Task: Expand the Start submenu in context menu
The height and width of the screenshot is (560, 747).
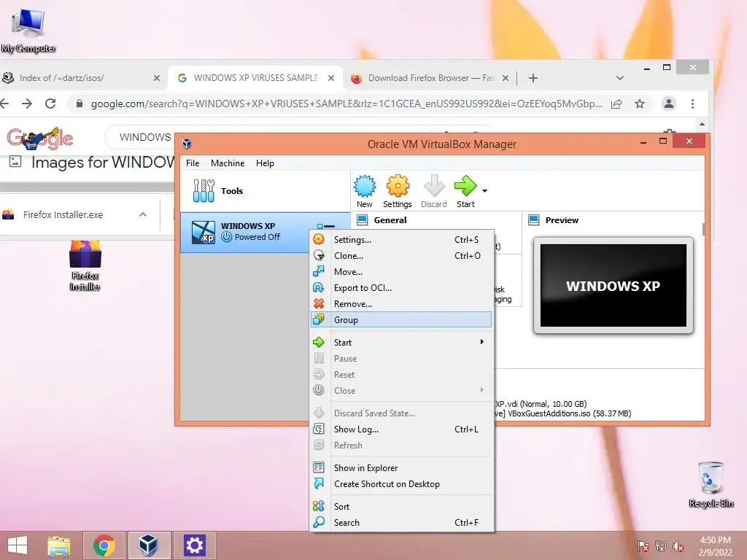Action: tap(402, 343)
